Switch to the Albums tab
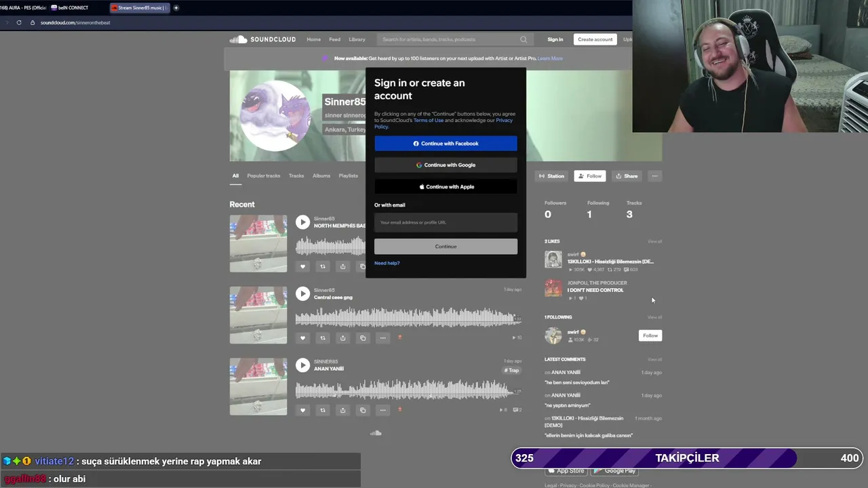The image size is (868, 488). 321,176
